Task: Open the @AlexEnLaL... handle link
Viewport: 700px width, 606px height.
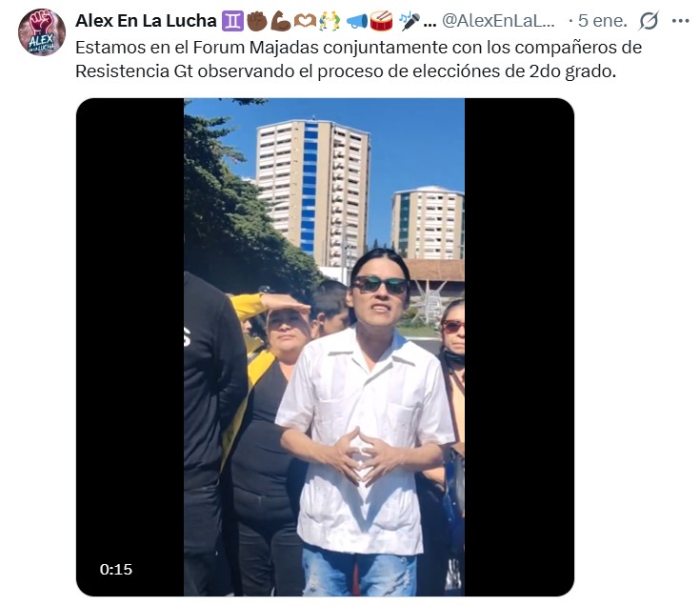Action: 498,21
